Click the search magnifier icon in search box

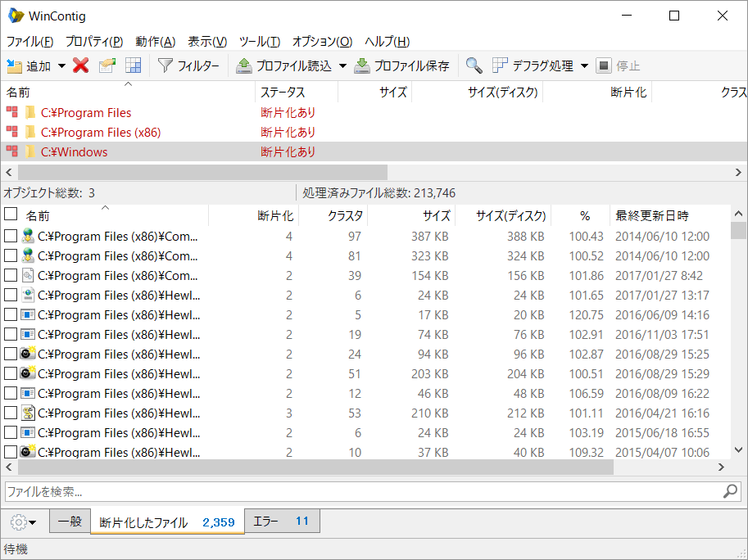click(730, 491)
